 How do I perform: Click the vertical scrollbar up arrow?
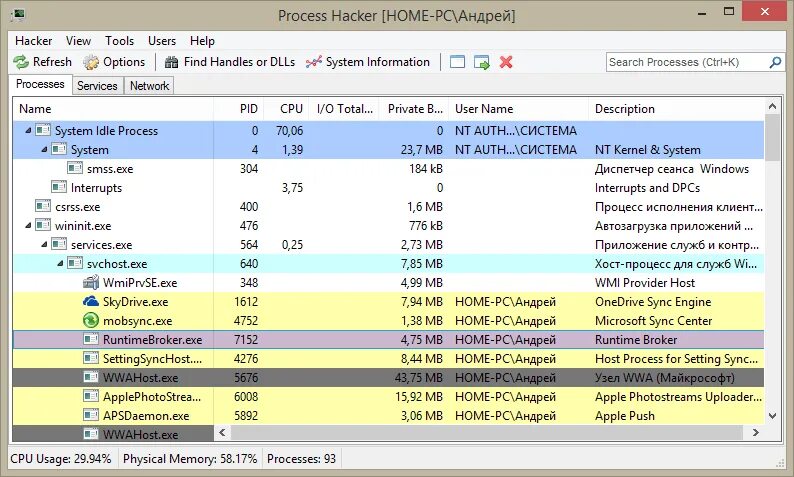tap(772, 106)
